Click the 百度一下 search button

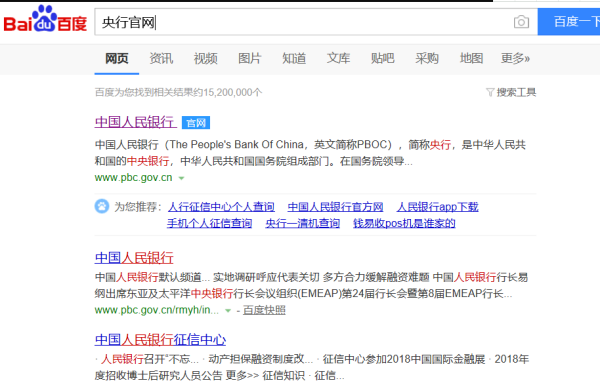click(x=569, y=22)
